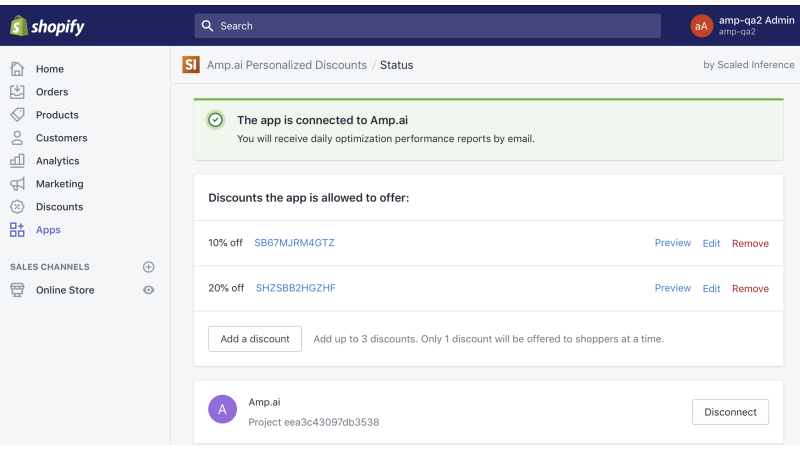The width and height of the screenshot is (800, 450).
Task: Select Apps in the sidebar
Action: click(48, 230)
